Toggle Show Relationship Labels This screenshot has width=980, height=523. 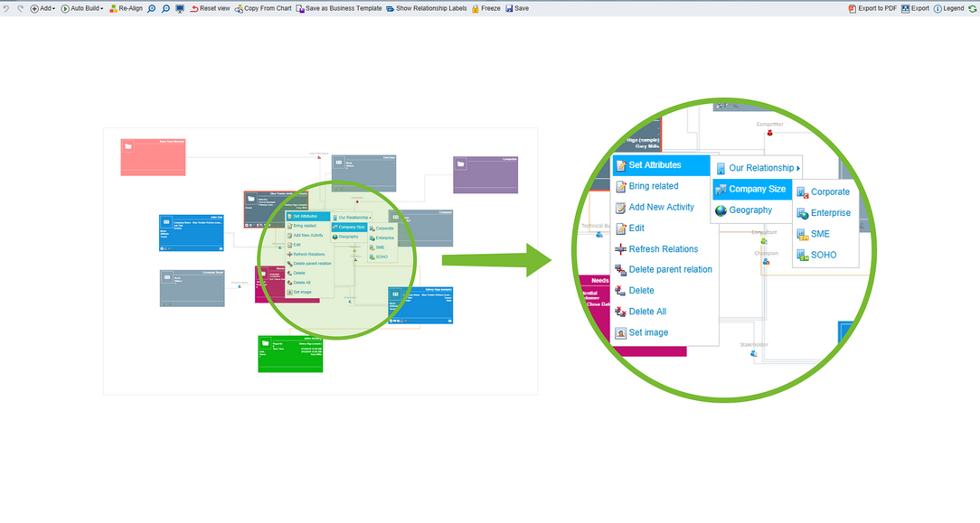(427, 8)
